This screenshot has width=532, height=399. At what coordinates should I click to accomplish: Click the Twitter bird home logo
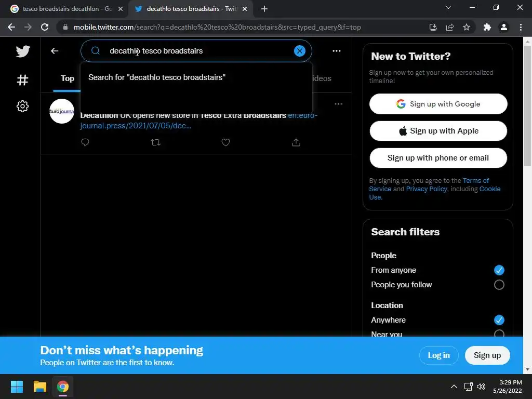tap(23, 51)
